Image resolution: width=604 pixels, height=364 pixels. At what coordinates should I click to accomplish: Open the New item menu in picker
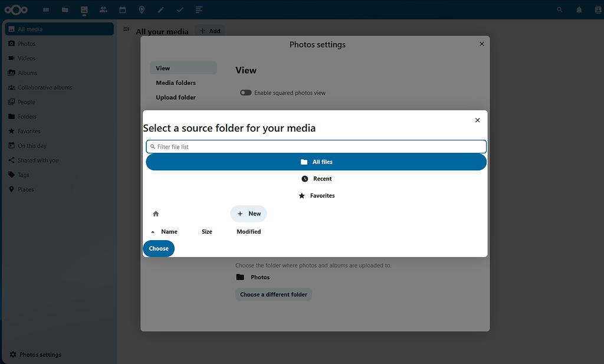248,213
